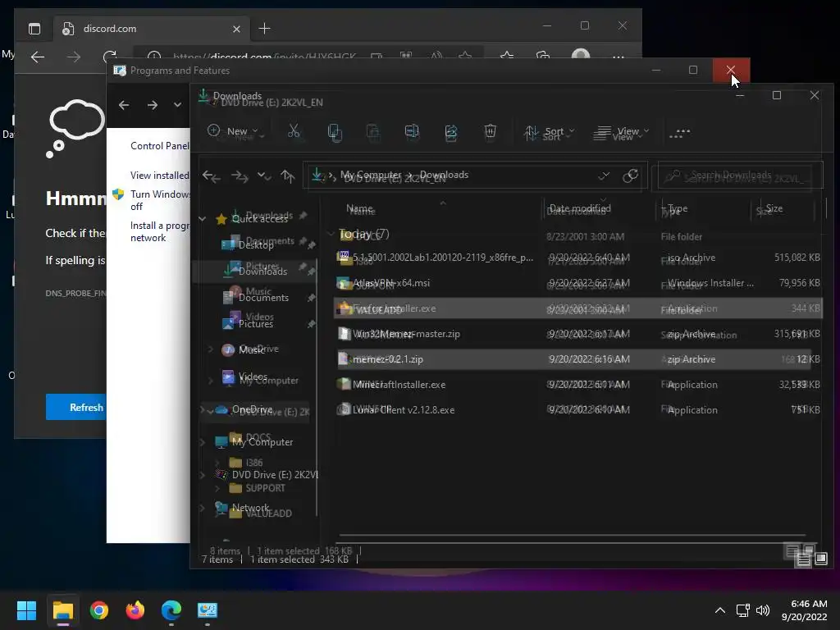Open tab actions menu in Edge window
Image resolution: width=840 pixels, height=630 pixels.
pos(34,29)
